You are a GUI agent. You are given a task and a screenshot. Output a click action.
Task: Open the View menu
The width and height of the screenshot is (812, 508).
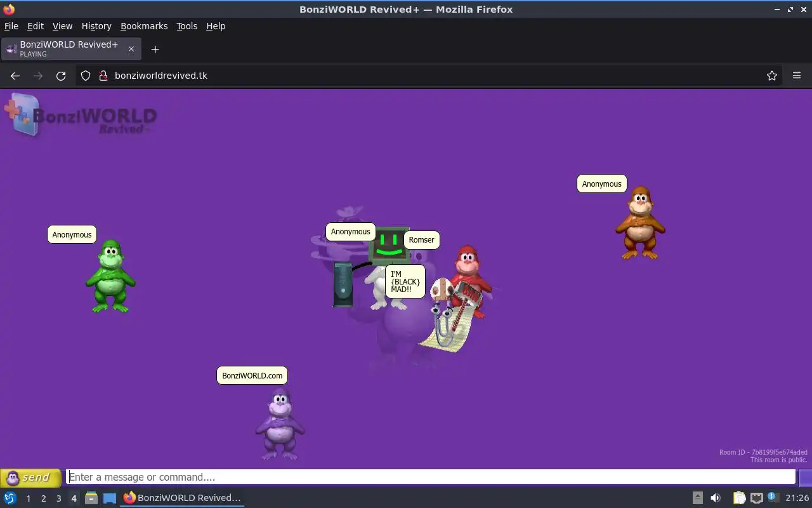[x=62, y=26]
